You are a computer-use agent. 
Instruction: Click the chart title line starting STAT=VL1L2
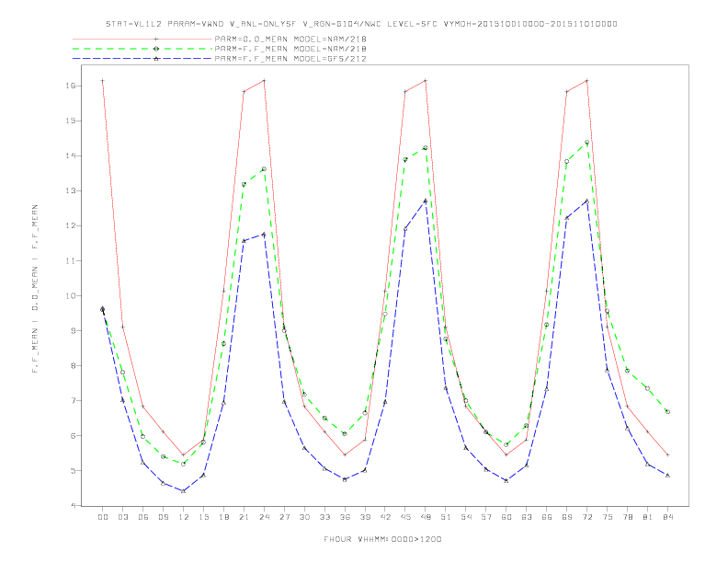click(361, 24)
